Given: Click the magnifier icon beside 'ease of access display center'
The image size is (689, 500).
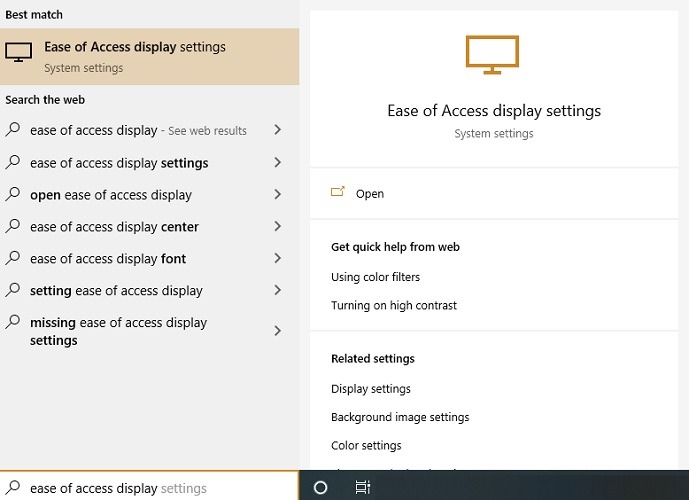Looking at the screenshot, I should tap(13, 226).
